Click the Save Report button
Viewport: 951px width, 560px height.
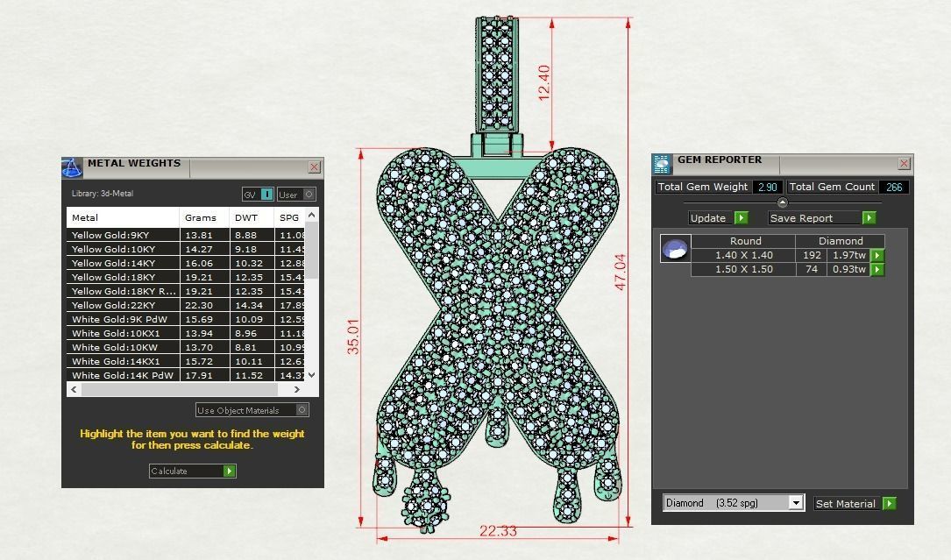point(822,218)
